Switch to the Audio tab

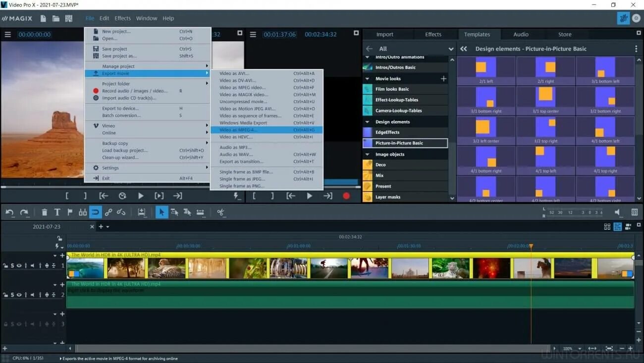(x=521, y=34)
